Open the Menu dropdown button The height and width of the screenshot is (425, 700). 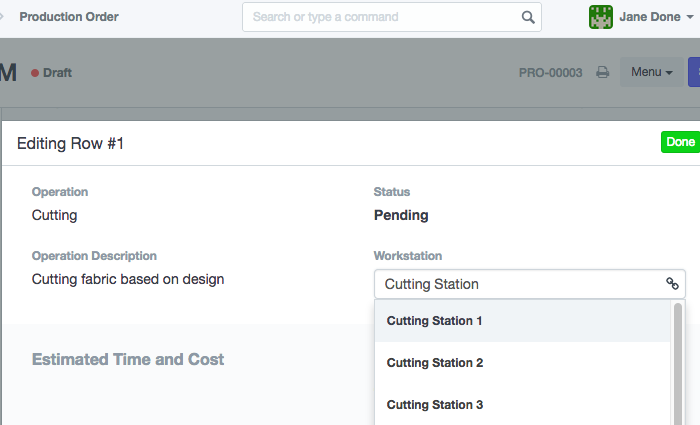coord(651,72)
